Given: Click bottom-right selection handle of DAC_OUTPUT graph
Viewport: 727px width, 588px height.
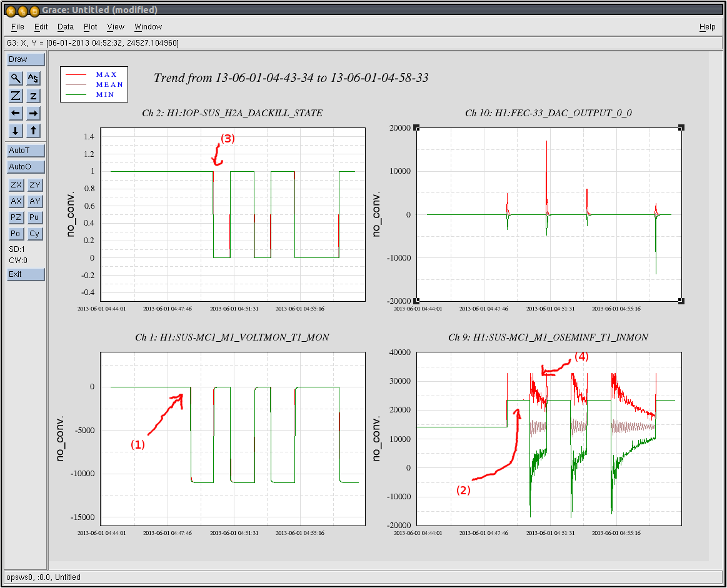Looking at the screenshot, I should 681,301.
